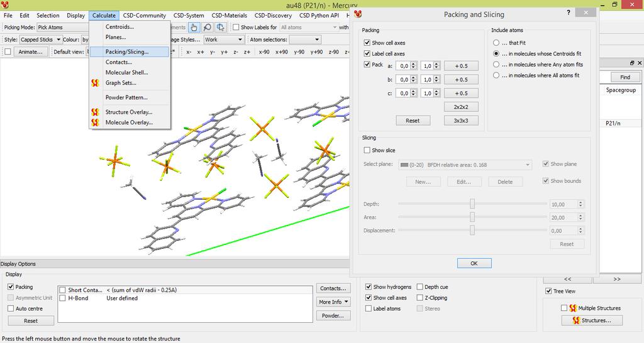Toggle the Packing checkbox in Display Options
644x343 pixels.
(x=11, y=287)
